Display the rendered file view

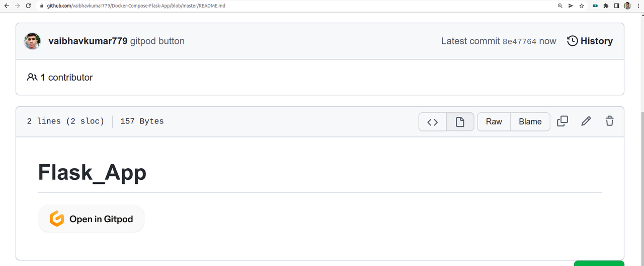(460, 121)
